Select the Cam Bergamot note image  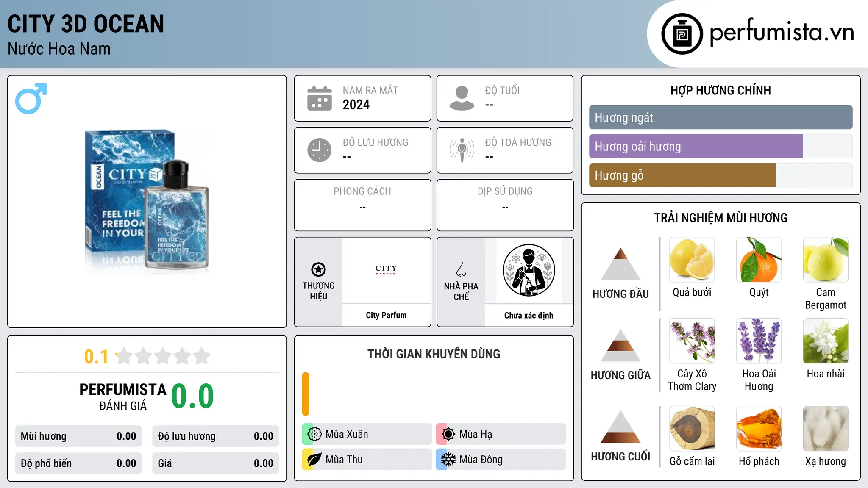pyautogui.click(x=826, y=260)
